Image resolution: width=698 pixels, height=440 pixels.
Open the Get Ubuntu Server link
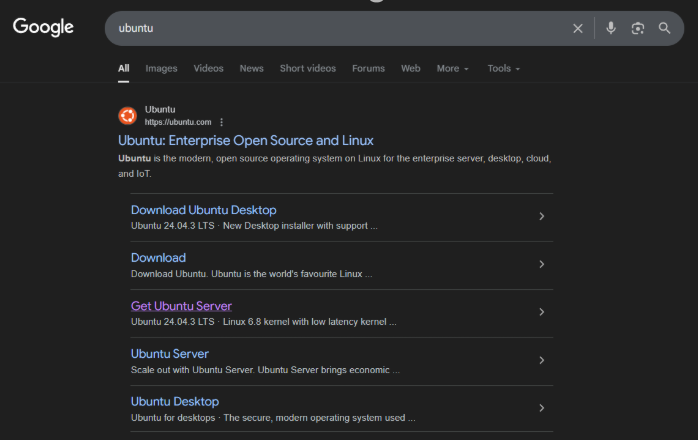181,306
